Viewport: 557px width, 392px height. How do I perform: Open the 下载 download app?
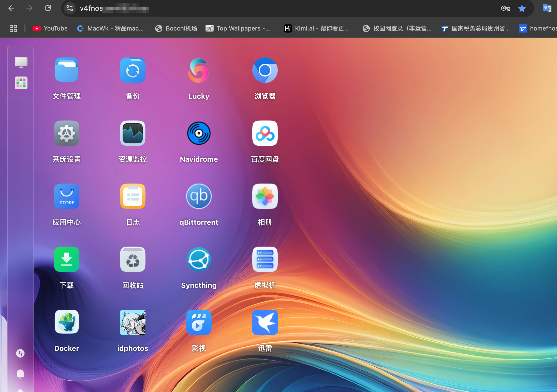67,259
